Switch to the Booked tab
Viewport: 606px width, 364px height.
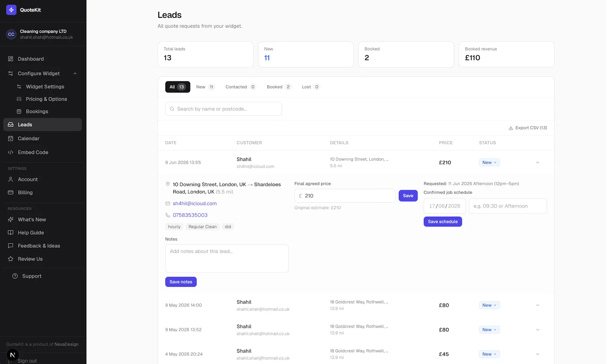[x=279, y=87]
